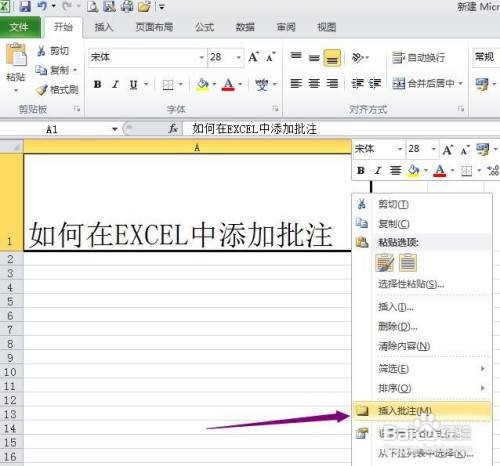The height and width of the screenshot is (466, 500).
Task: Click Merge and Center (合并后居中) button
Action: click(x=423, y=83)
